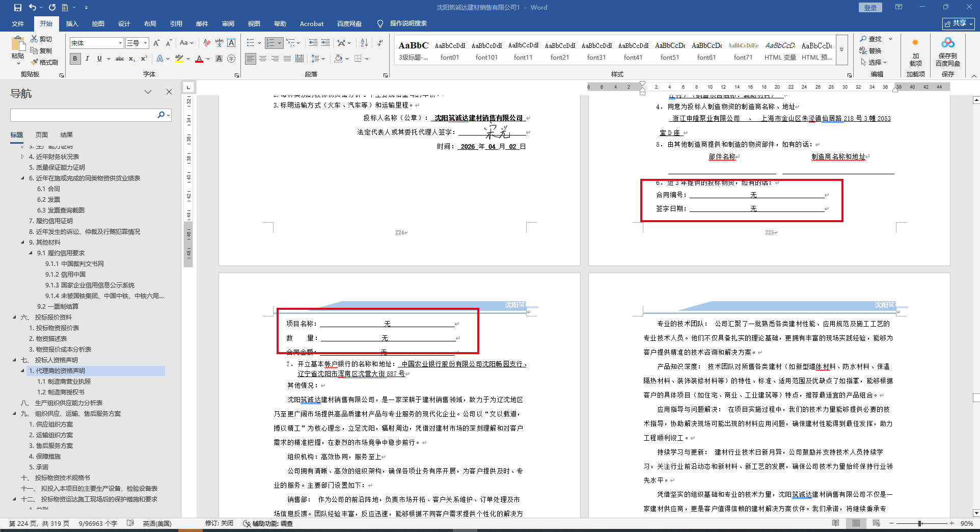Toggle the bullet list button

pos(250,43)
